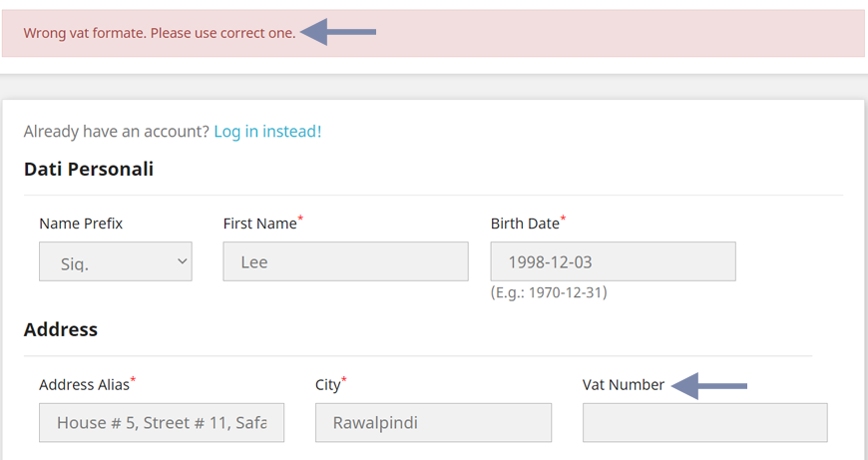This screenshot has width=868, height=460.
Task: Click the "Wrong vat formate" error text
Action: click(x=160, y=33)
